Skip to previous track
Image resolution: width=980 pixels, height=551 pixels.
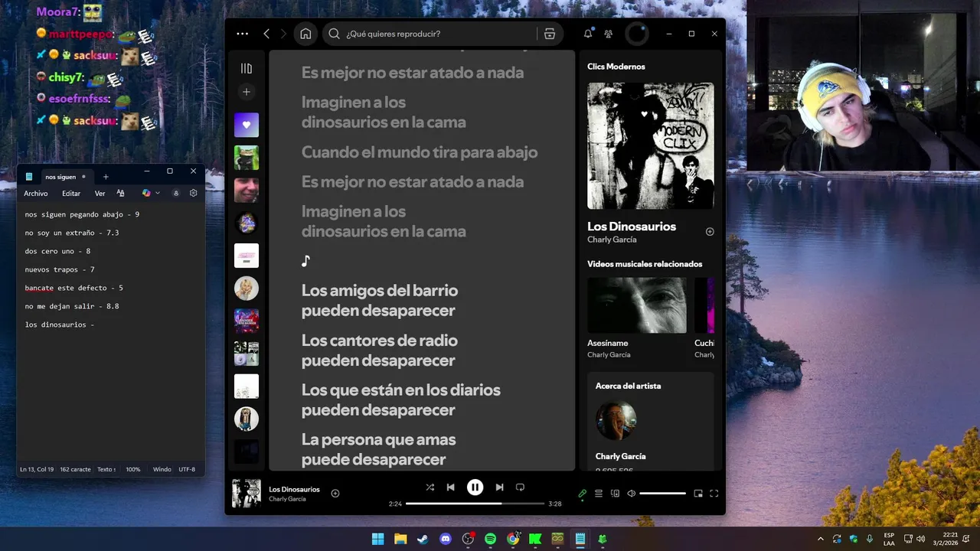pos(451,487)
